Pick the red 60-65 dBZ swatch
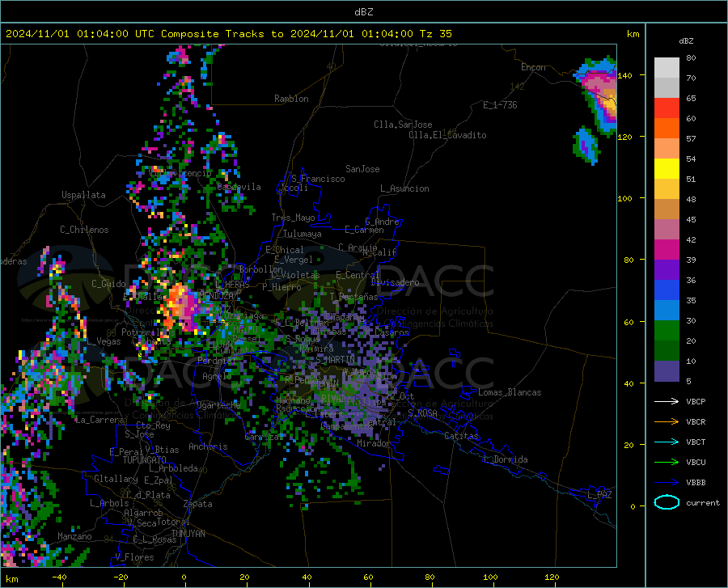728x588 pixels. 667,108
